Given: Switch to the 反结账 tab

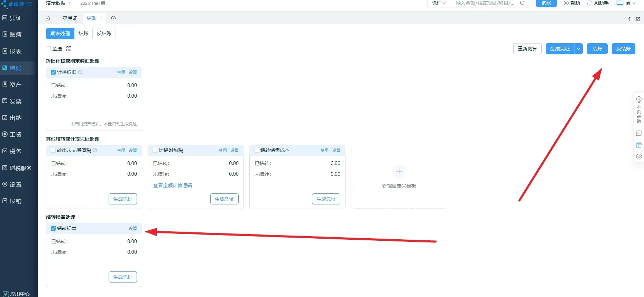Looking at the screenshot, I should coord(104,33).
